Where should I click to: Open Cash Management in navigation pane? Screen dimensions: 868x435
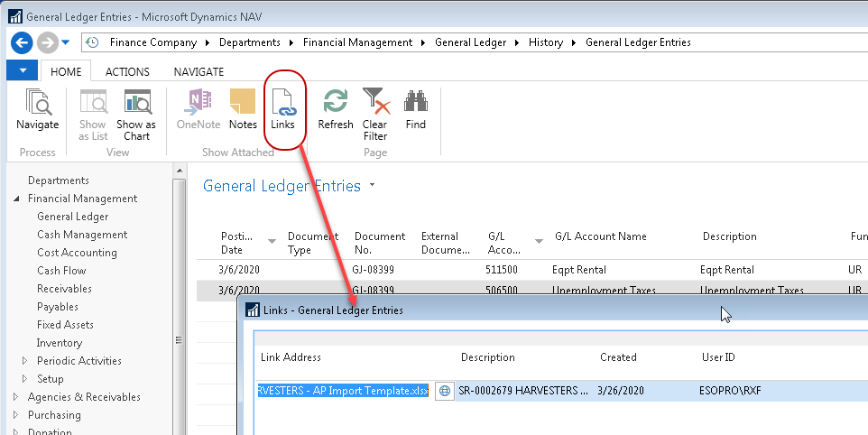(x=82, y=235)
